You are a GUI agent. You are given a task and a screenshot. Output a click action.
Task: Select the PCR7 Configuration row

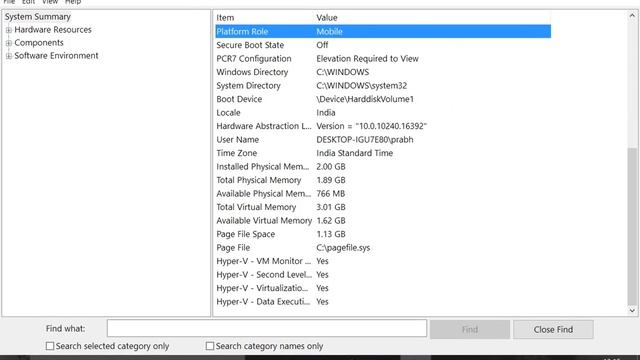coord(383,58)
